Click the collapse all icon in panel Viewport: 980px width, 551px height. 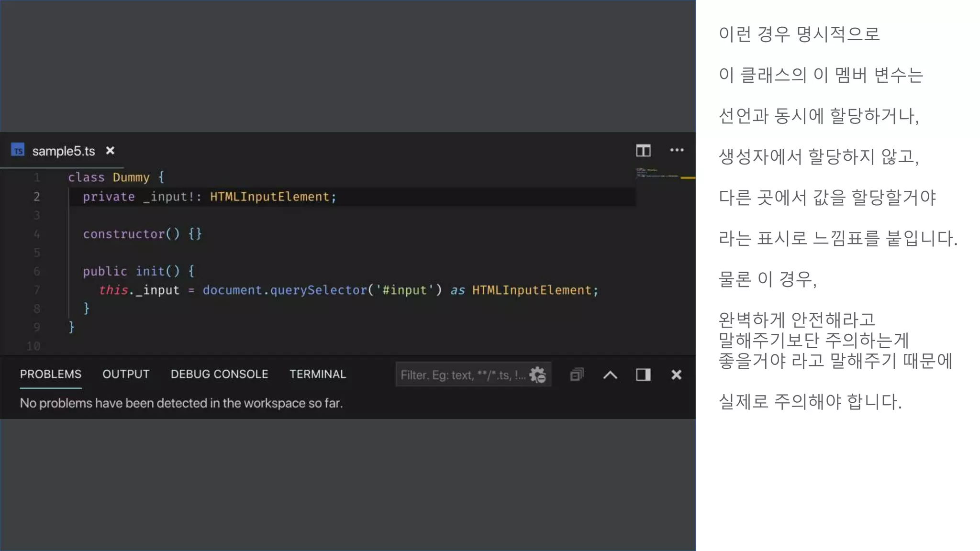click(577, 375)
